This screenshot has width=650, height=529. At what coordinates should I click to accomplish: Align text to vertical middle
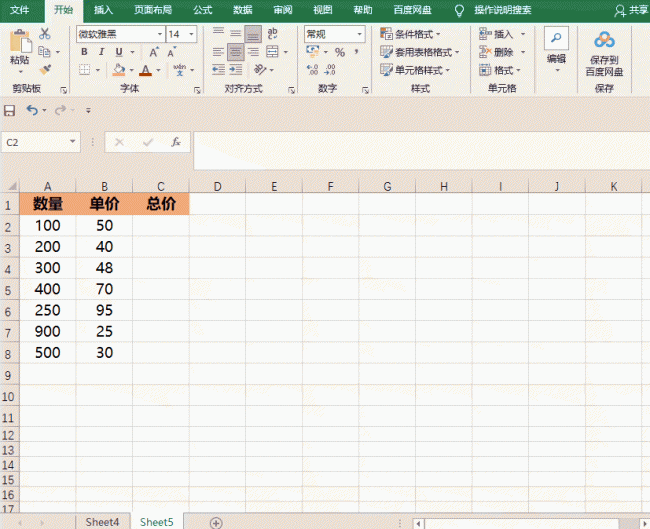pos(236,34)
